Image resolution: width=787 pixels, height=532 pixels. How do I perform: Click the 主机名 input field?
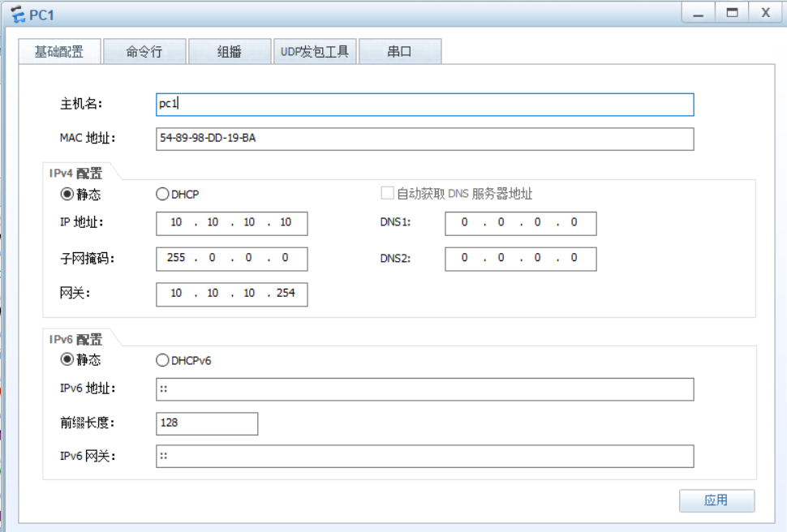pyautogui.click(x=424, y=105)
